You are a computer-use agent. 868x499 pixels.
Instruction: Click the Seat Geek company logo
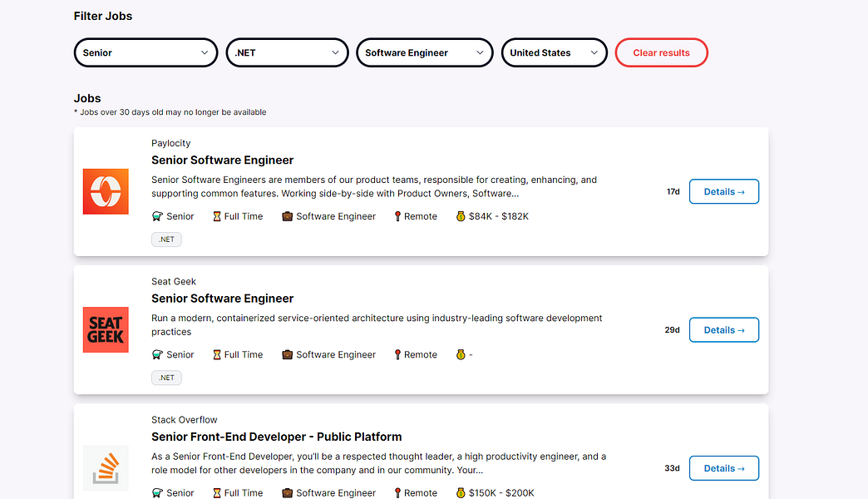pyautogui.click(x=106, y=330)
